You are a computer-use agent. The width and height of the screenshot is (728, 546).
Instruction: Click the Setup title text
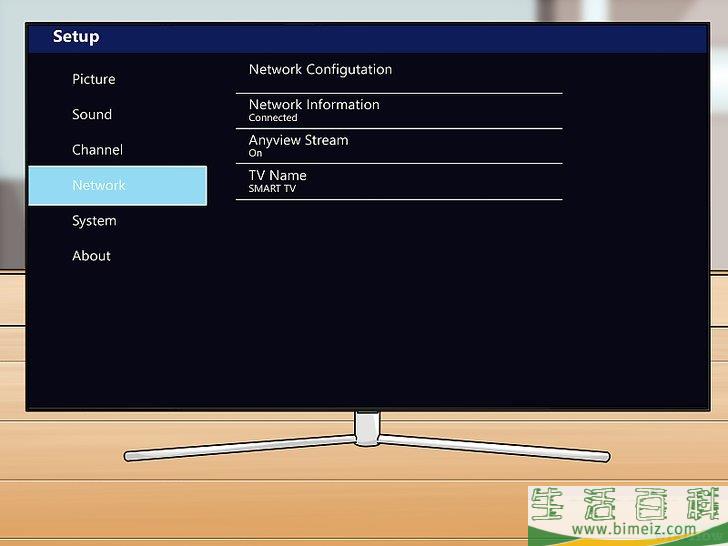pos(76,37)
